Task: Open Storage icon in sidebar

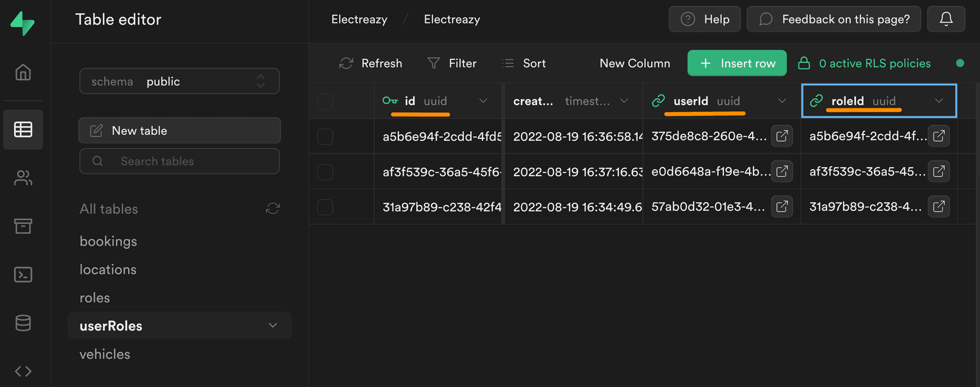Action: coord(23,226)
